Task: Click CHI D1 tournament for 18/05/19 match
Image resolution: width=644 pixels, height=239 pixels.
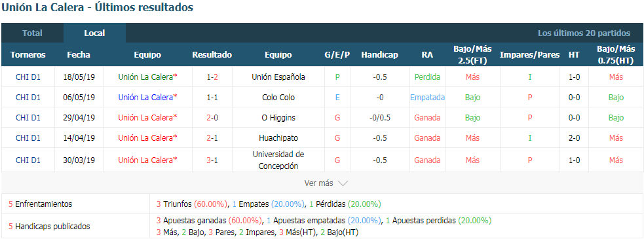Action: point(28,77)
